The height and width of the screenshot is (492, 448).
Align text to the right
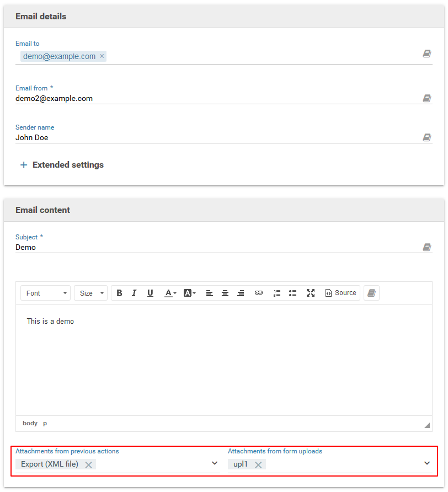click(x=241, y=293)
